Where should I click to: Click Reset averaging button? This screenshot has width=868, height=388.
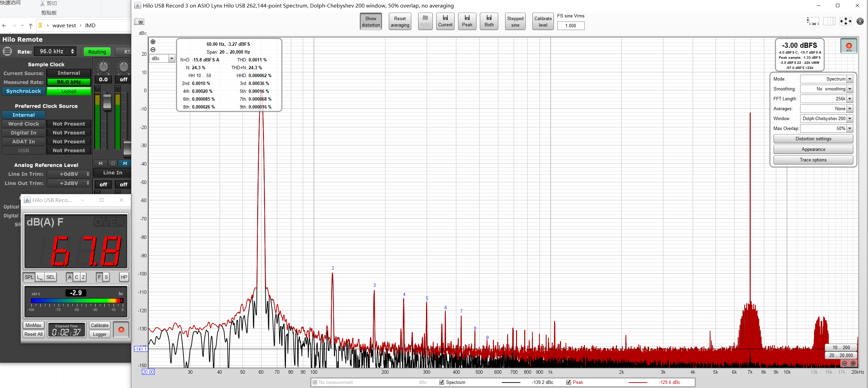click(400, 21)
